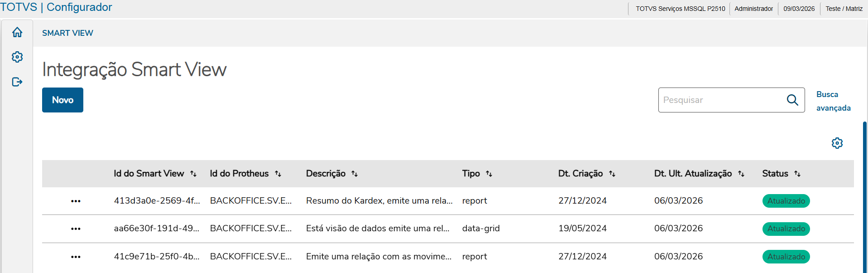Click the Teste / Matriz label

pyautogui.click(x=844, y=9)
